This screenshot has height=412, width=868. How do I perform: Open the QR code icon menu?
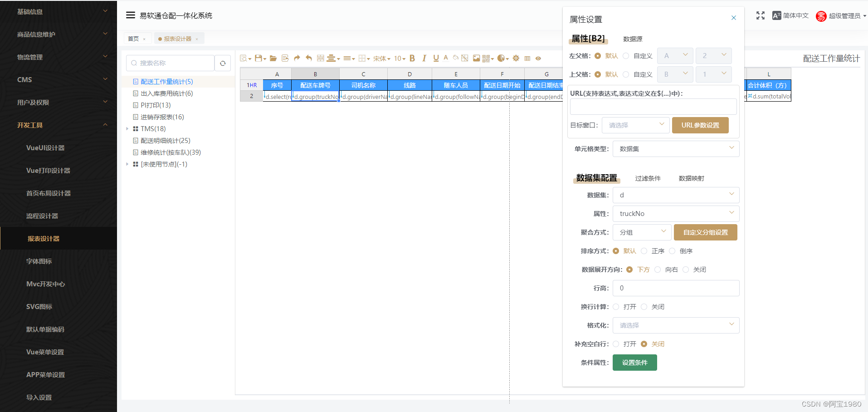point(488,58)
